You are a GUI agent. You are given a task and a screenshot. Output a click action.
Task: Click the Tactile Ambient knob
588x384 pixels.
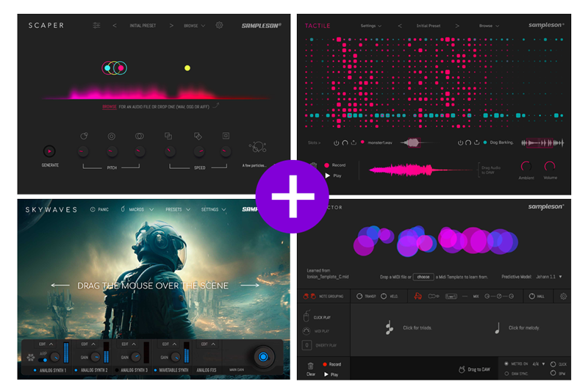526,166
